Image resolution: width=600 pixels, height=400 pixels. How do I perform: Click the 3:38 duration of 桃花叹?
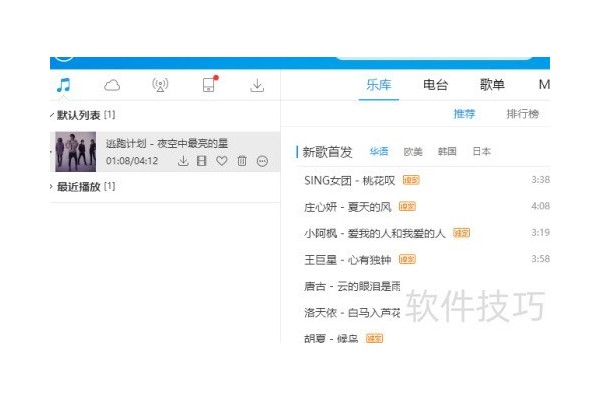(540, 180)
